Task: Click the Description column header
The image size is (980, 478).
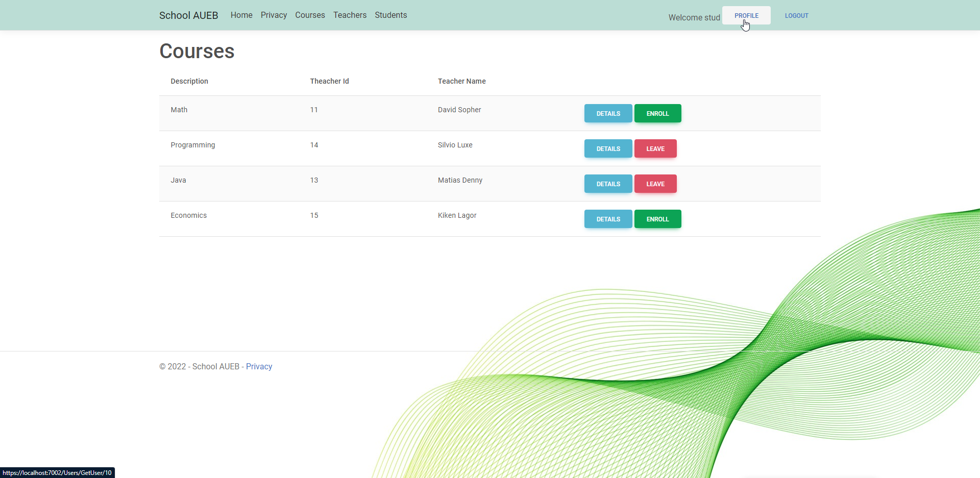Action: coord(189,81)
